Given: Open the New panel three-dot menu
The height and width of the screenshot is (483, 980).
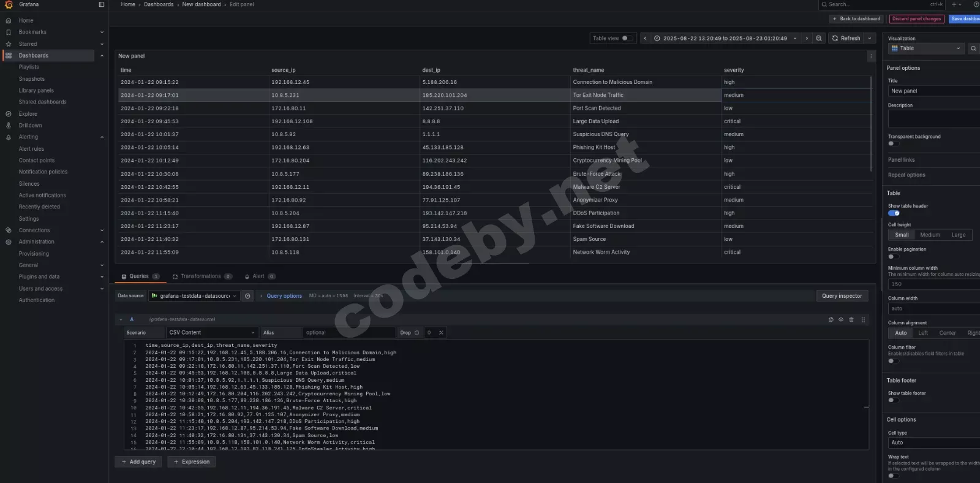Looking at the screenshot, I should pos(871,56).
